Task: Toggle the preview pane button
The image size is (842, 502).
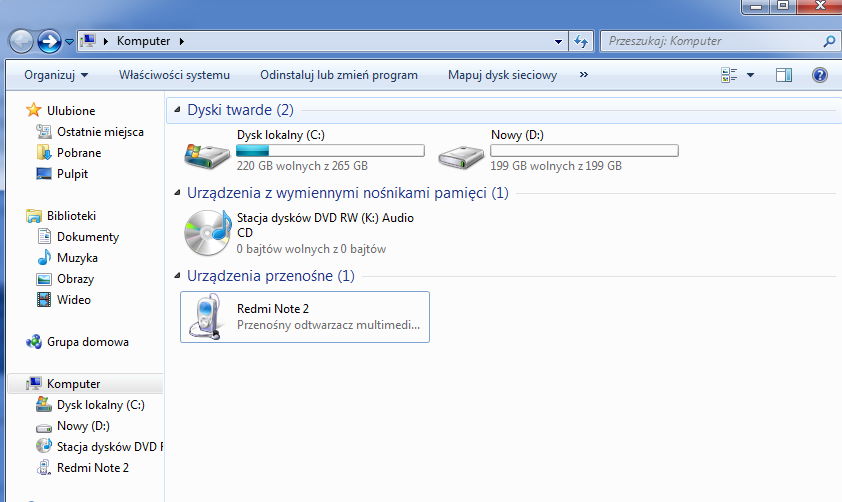Action: point(784,75)
